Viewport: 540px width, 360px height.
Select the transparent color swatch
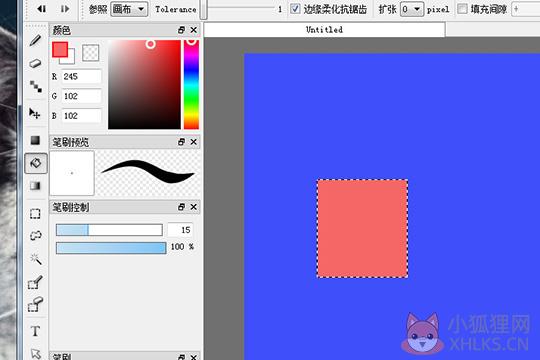[x=91, y=53]
